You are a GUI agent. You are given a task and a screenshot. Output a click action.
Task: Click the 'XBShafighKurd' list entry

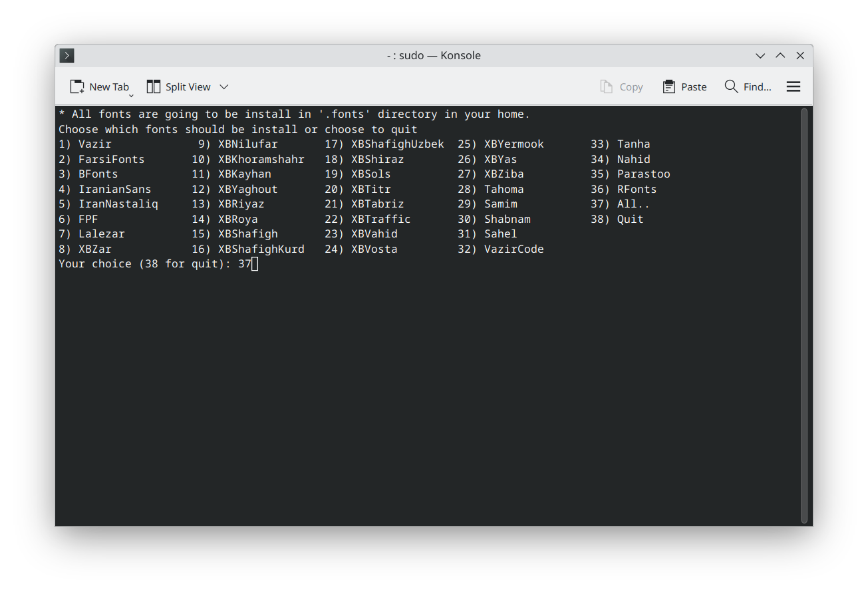261,249
